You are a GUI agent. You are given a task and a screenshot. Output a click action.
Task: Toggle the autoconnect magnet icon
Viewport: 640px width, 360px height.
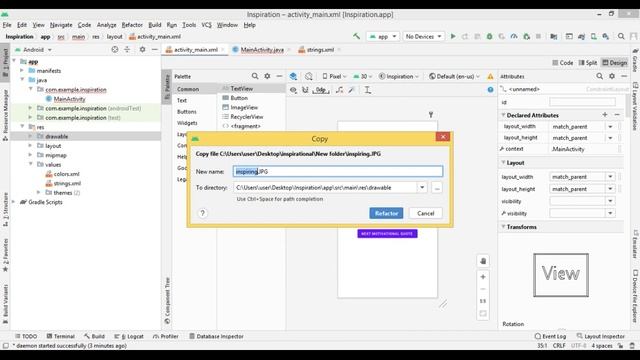pyautogui.click(x=305, y=90)
